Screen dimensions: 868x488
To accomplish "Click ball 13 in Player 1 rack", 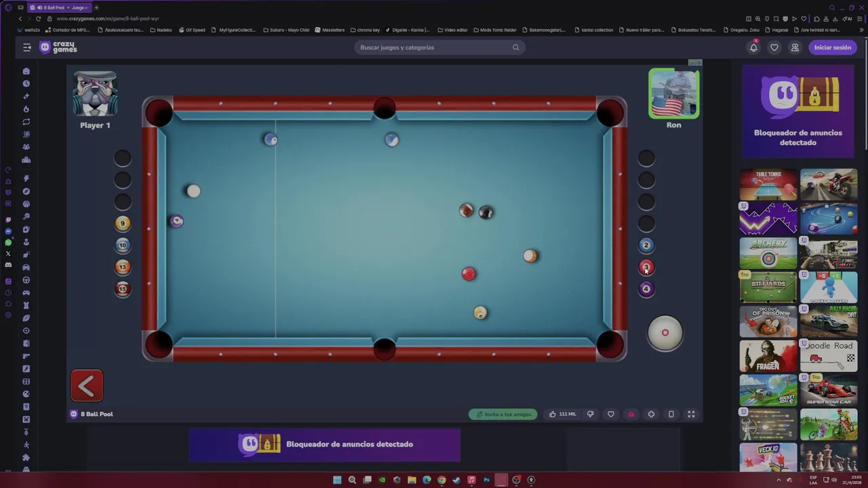I will (123, 267).
